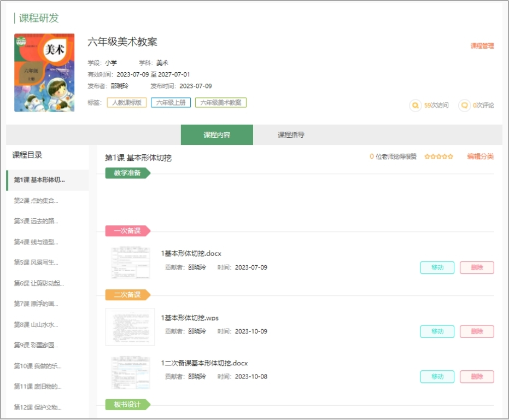Select 第2课 in the course catalog
Screen dimensions: 509x420
coord(36,201)
